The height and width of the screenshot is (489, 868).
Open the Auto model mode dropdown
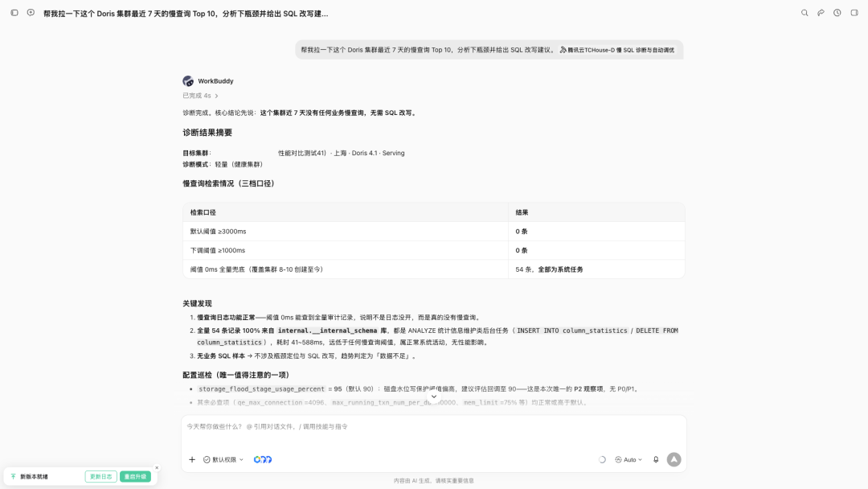pyautogui.click(x=628, y=460)
